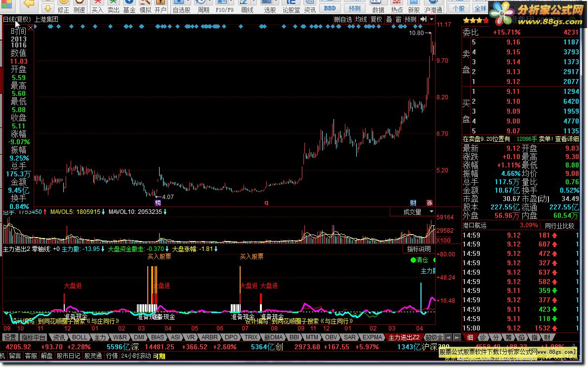Select the DMI indicator tab
This screenshot has width=588, height=368.
pos(139,337)
